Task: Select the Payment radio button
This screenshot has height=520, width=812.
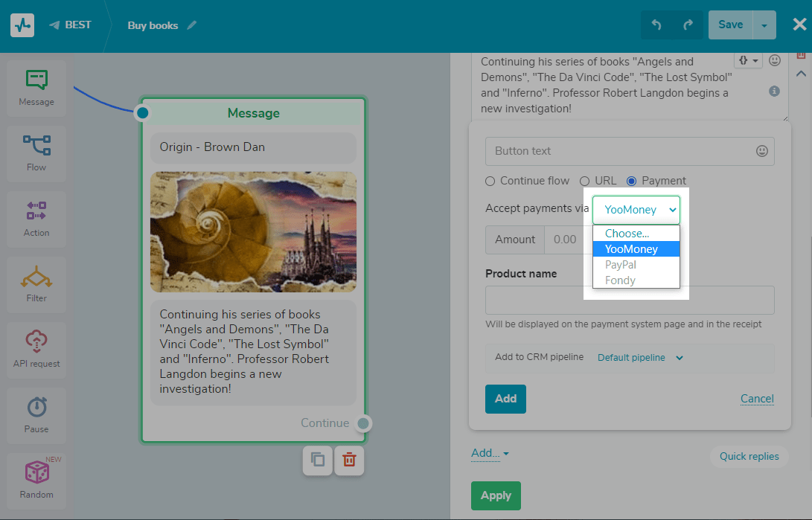Action: (x=632, y=181)
